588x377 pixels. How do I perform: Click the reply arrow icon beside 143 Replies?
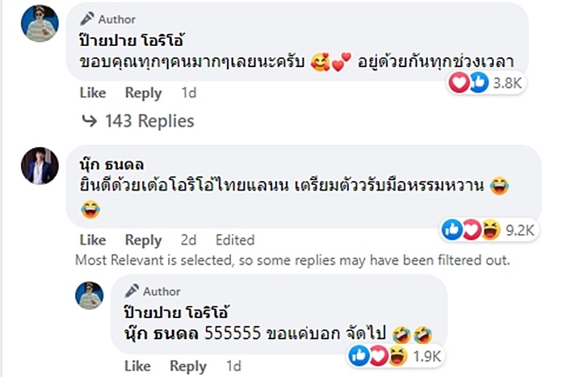pos(90,121)
